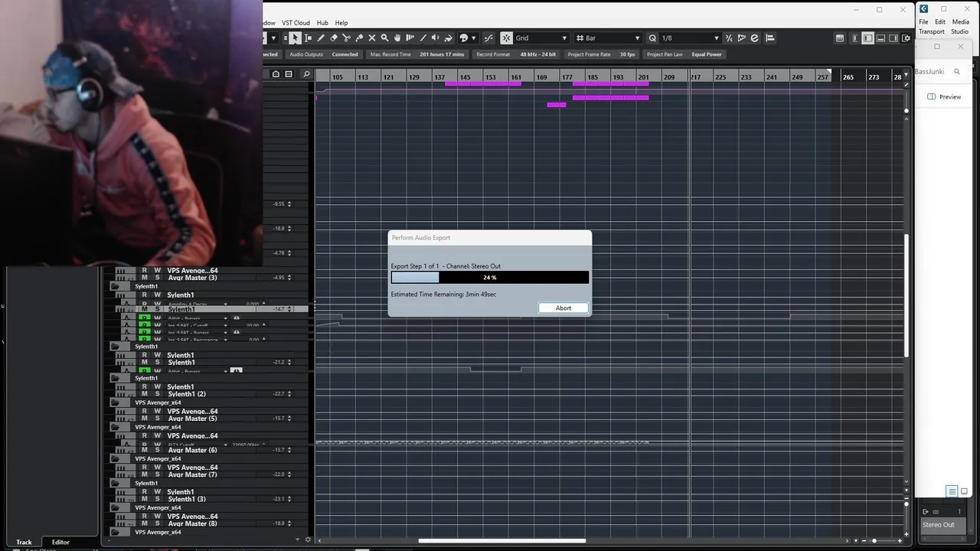The height and width of the screenshot is (551, 980).
Task: Select the Split scissors tool
Action: click(x=346, y=38)
